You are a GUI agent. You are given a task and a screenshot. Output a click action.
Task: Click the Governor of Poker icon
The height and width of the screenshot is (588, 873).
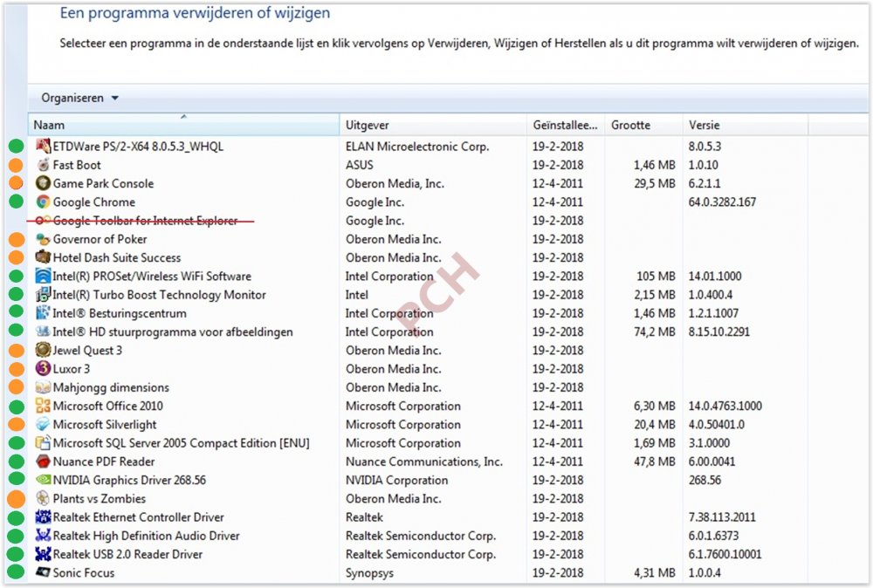[x=43, y=239]
